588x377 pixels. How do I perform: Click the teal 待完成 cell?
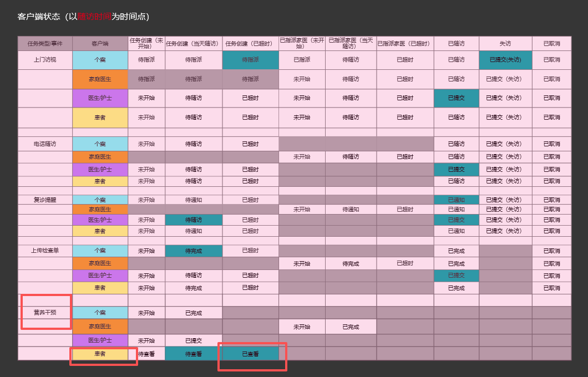point(194,251)
